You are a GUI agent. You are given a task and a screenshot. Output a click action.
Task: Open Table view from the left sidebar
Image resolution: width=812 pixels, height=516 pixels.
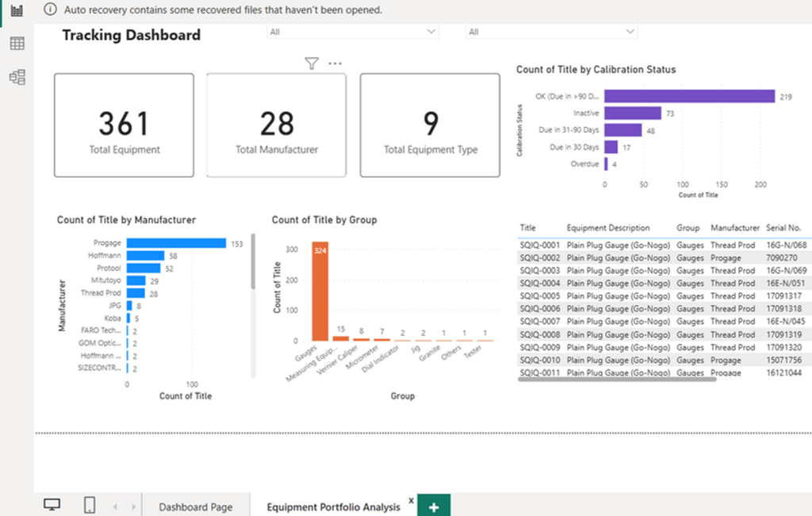point(17,44)
